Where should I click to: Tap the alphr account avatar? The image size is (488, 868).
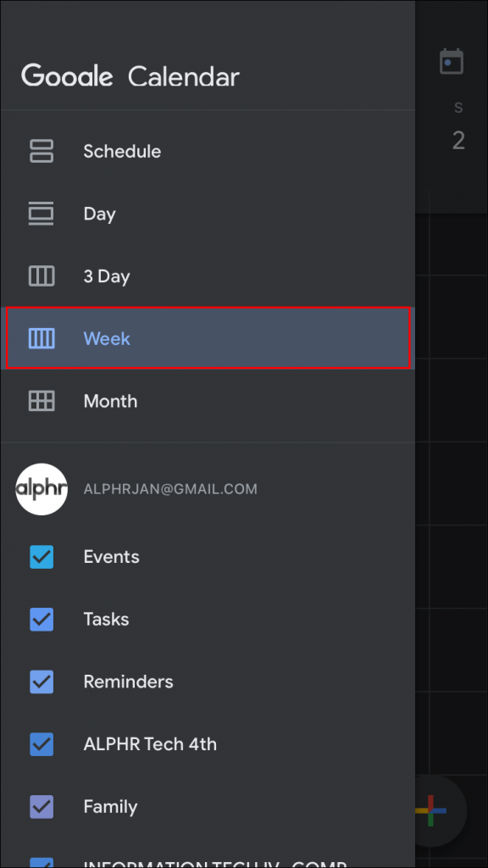(x=42, y=489)
